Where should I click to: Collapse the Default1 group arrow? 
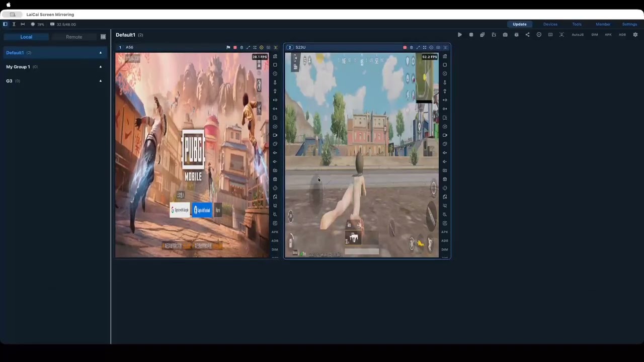(101, 53)
